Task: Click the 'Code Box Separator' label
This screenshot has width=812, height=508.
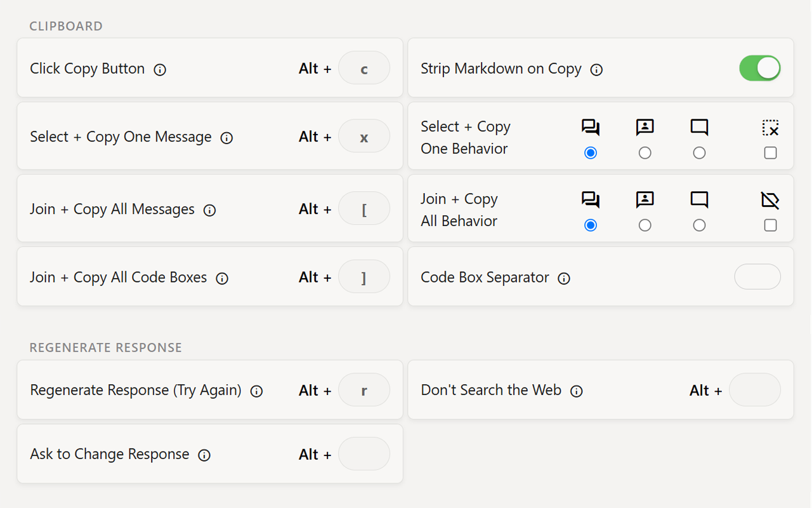Action: [485, 277]
